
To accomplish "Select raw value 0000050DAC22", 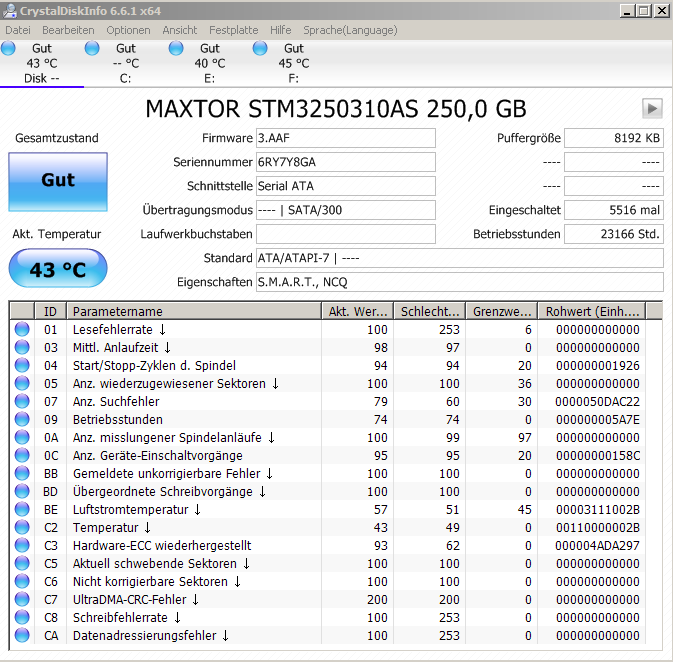I will click(x=597, y=401).
